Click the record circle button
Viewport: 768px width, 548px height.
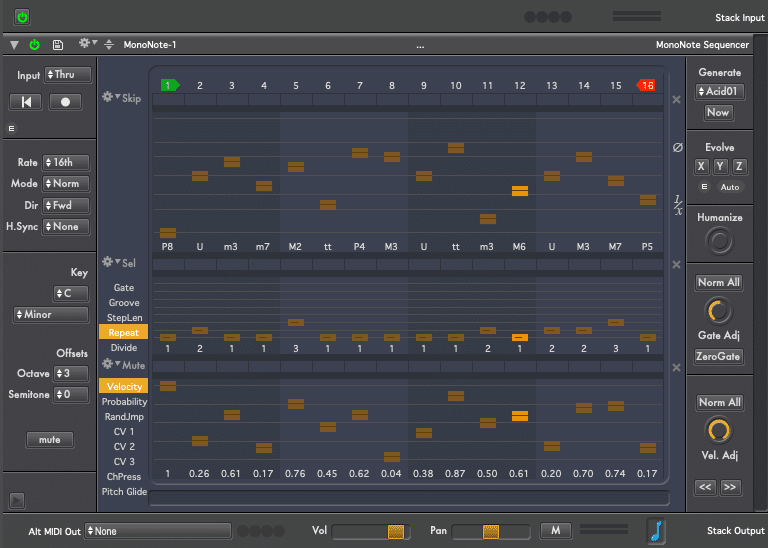click(x=65, y=102)
